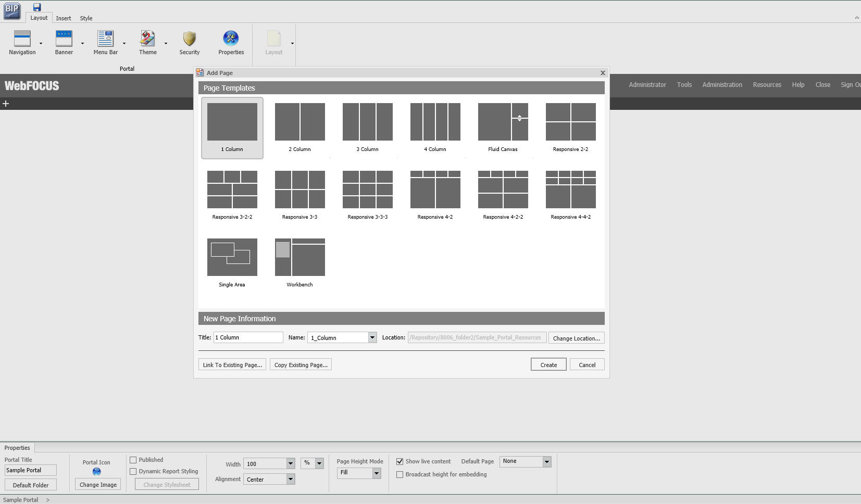Viewport: 861px width, 504px height.
Task: Click the Banner icon
Action: (x=64, y=38)
